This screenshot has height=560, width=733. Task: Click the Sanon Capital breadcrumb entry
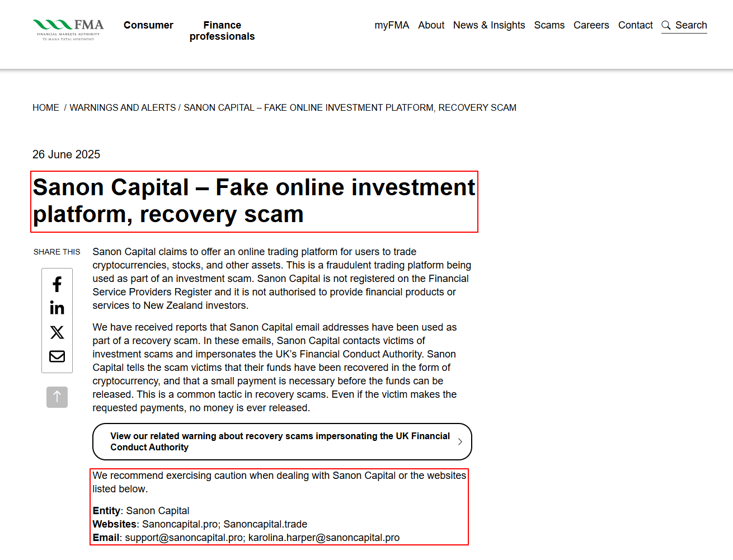pyautogui.click(x=350, y=107)
